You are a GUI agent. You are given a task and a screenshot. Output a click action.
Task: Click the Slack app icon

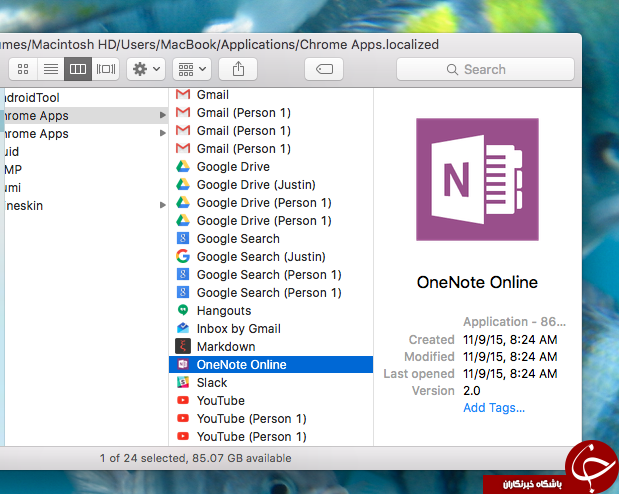point(183,382)
